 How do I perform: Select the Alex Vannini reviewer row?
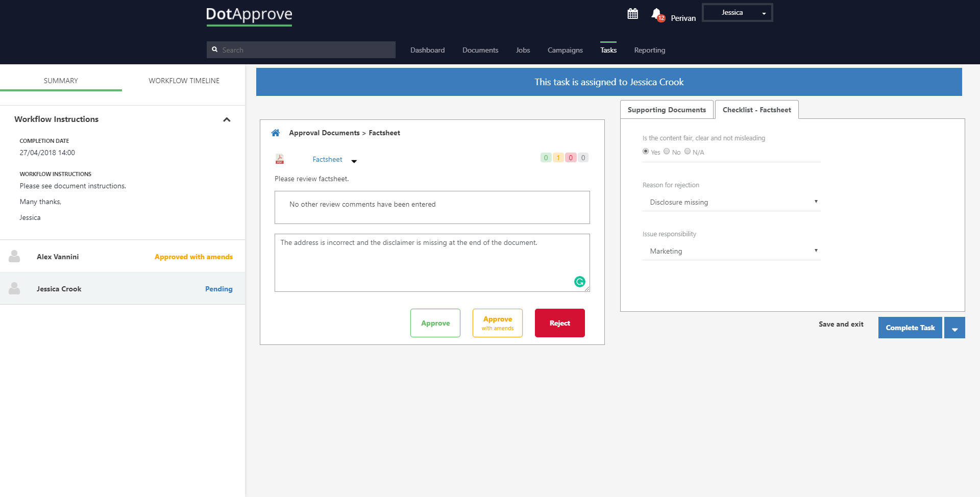coord(122,256)
